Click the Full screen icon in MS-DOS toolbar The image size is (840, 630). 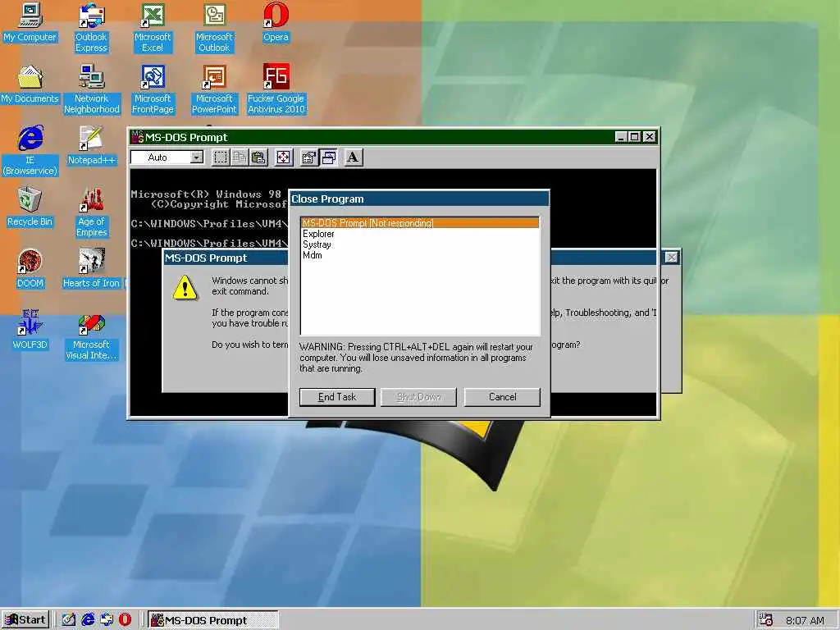pyautogui.click(x=283, y=157)
